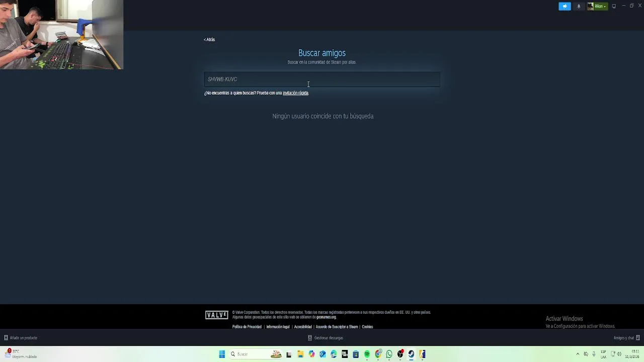This screenshot has width=644, height=362.
Task: Click the blue megaphone announcements icon
Action: (565, 6)
